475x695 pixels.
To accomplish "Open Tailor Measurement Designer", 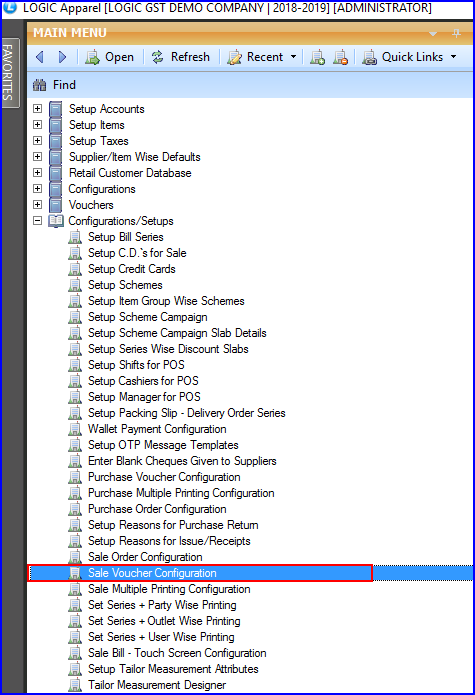I will (157, 685).
